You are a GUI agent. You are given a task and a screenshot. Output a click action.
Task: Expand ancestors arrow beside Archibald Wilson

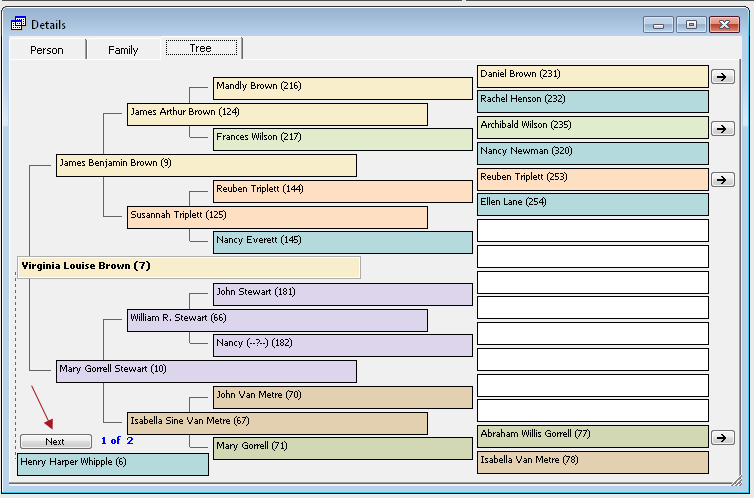[x=722, y=128]
